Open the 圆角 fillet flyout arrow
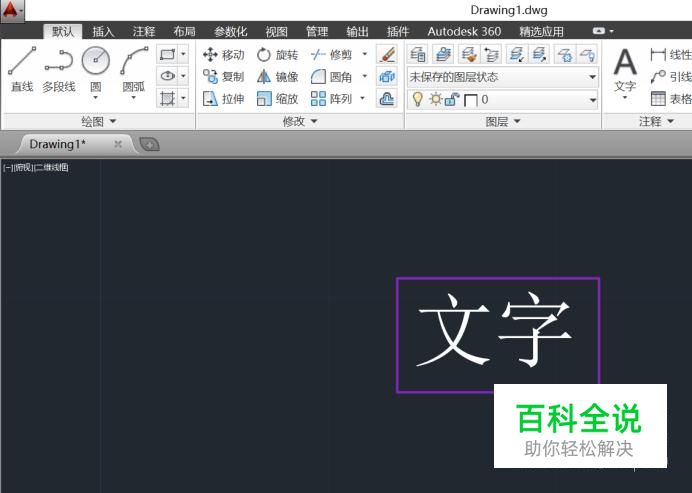This screenshot has width=692, height=493. point(365,76)
